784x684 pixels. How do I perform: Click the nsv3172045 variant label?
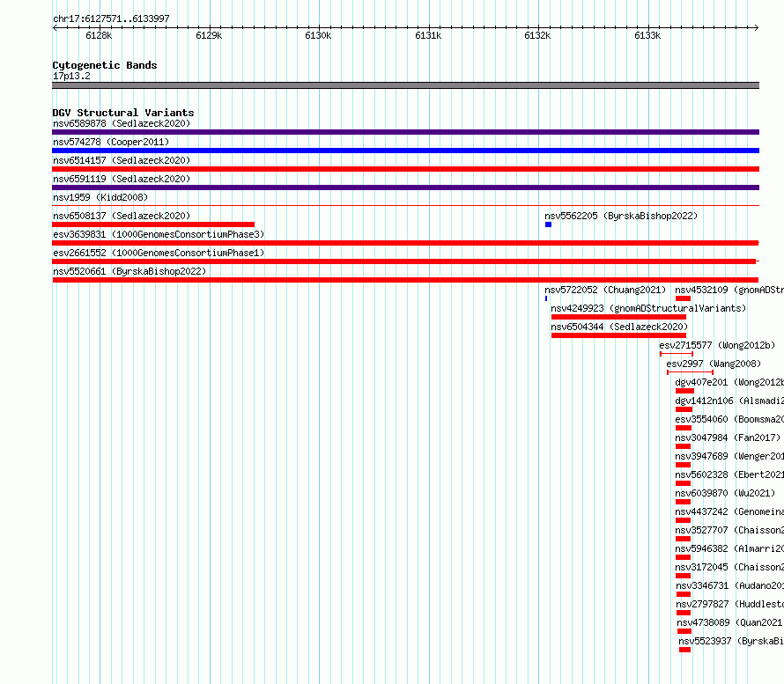(x=729, y=567)
